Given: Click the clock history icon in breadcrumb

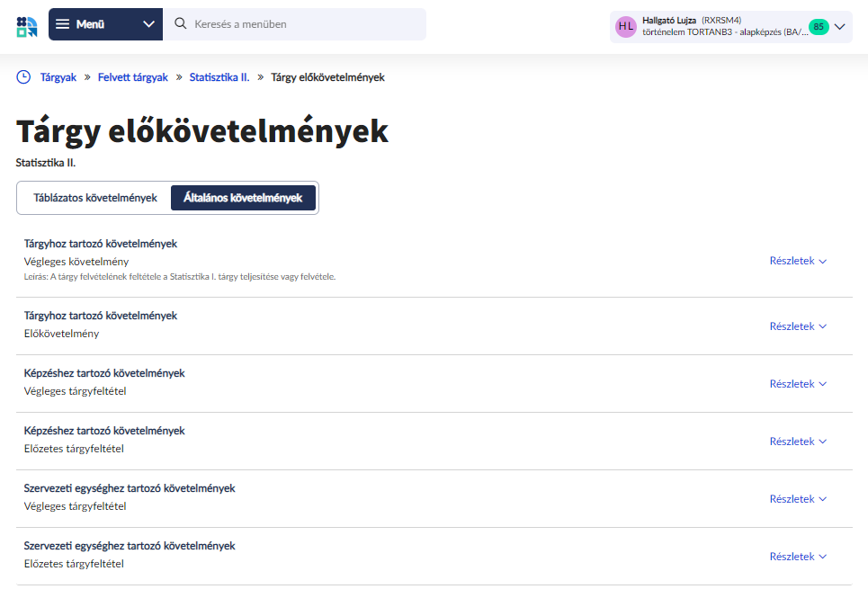Looking at the screenshot, I should [x=23, y=77].
